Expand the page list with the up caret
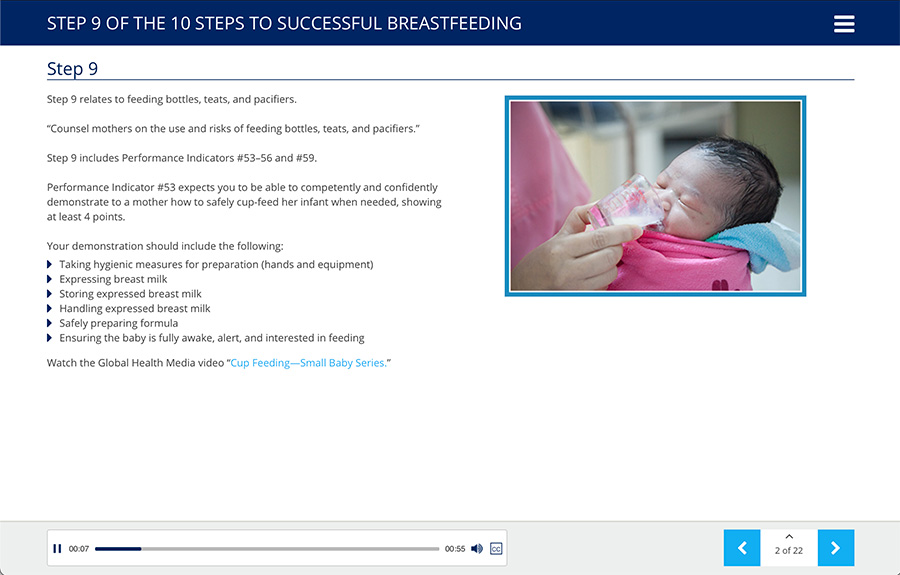900x575 pixels. pyautogui.click(x=789, y=537)
